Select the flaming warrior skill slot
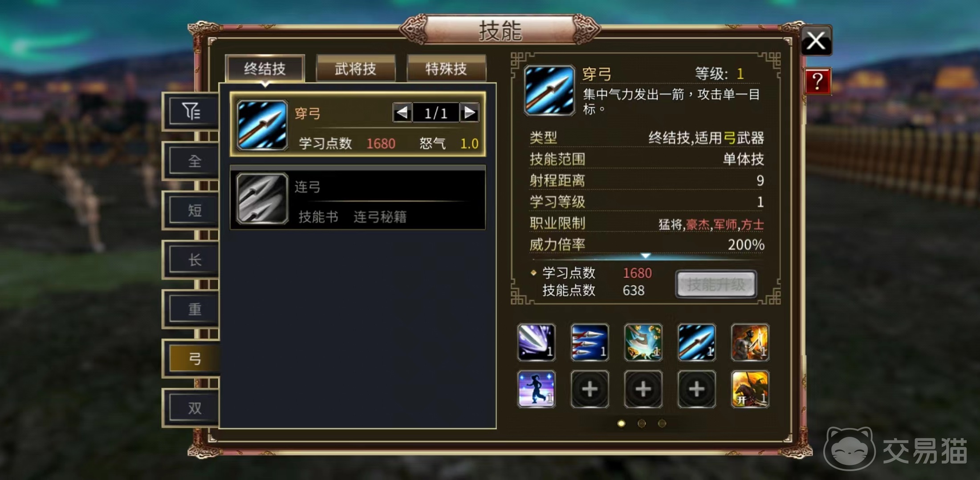This screenshot has width=980, height=480. click(x=750, y=342)
